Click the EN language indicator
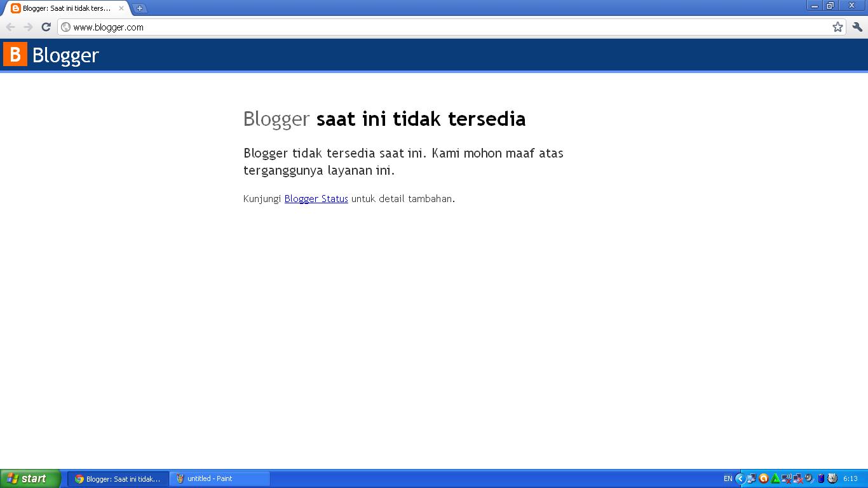868x488 pixels. (728, 478)
